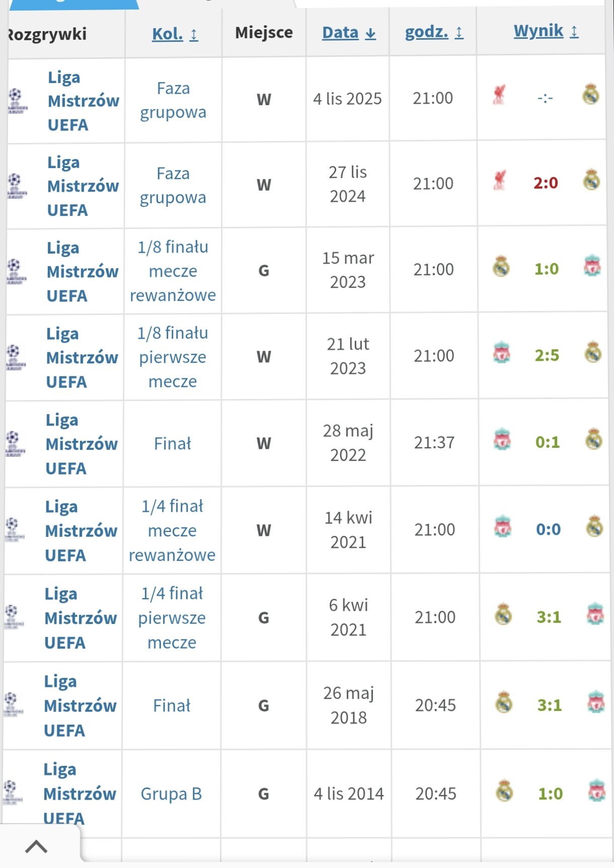Open the 2:0 result from 27 lis 2024
614x868 pixels.
point(546,183)
